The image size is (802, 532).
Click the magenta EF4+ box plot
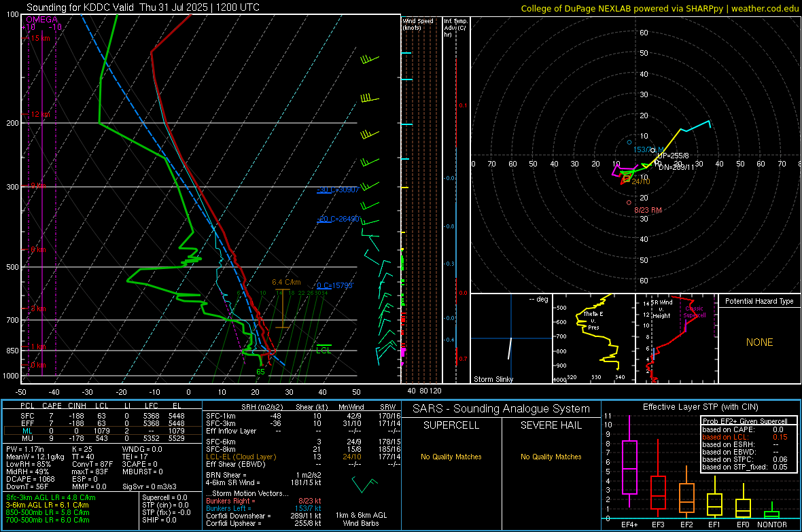[x=629, y=467]
